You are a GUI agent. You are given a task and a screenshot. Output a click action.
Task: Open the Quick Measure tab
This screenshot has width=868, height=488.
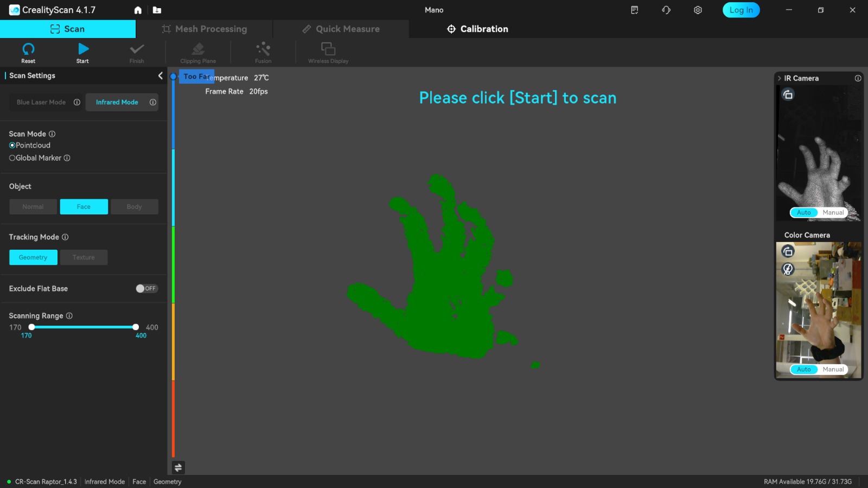tap(341, 29)
